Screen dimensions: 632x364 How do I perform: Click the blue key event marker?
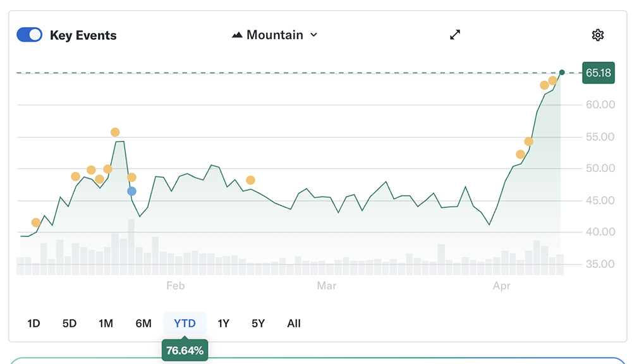[131, 191]
